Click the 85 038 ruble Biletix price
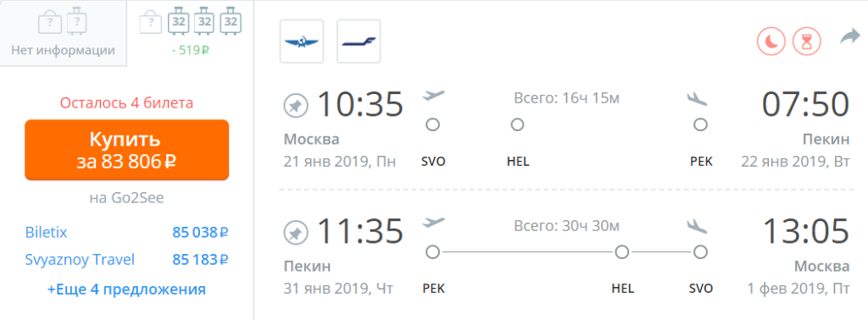This screenshot has width=868, height=320. tap(200, 233)
